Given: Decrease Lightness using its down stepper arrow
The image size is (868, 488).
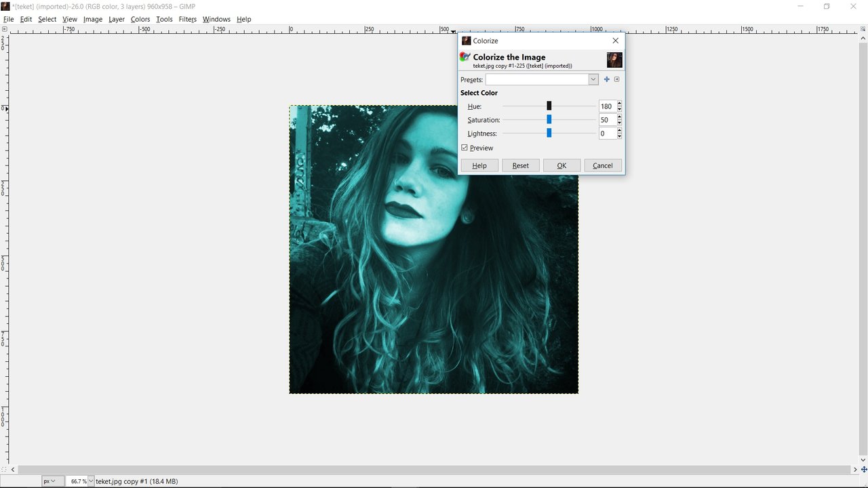Looking at the screenshot, I should point(618,136).
